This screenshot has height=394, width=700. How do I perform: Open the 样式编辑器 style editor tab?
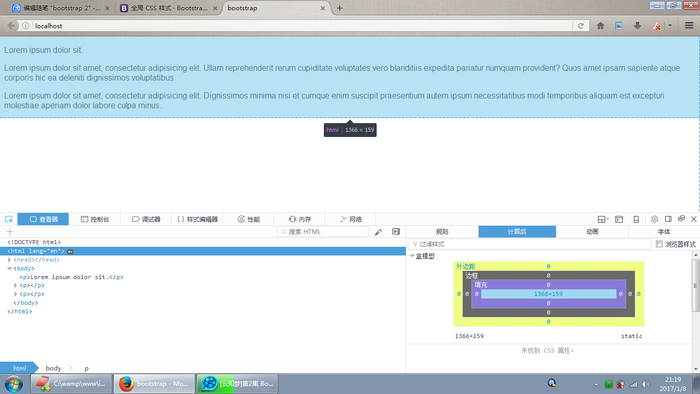pyautogui.click(x=197, y=219)
